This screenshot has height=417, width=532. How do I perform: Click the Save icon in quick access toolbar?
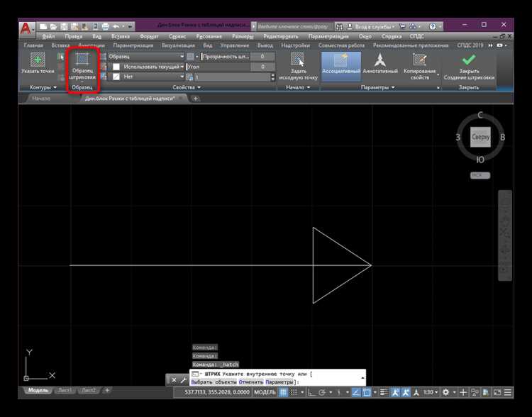[64, 26]
